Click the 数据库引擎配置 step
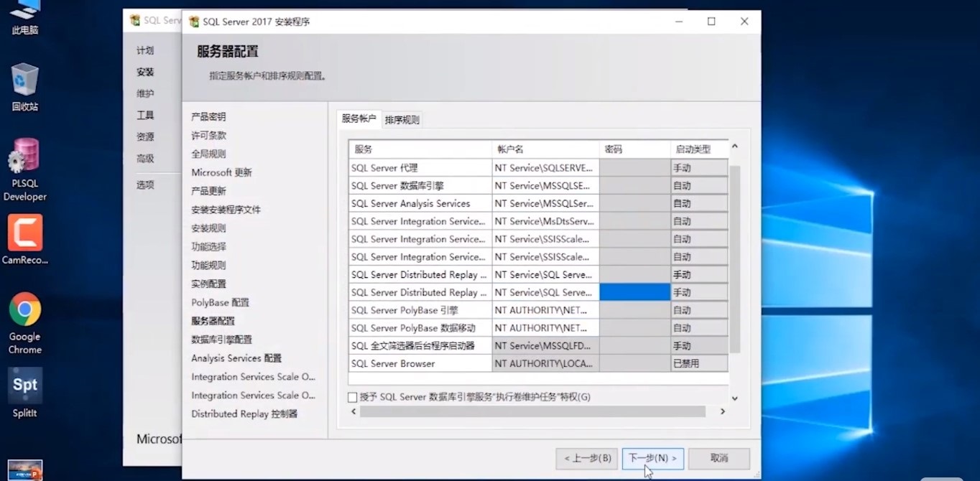 (221, 340)
